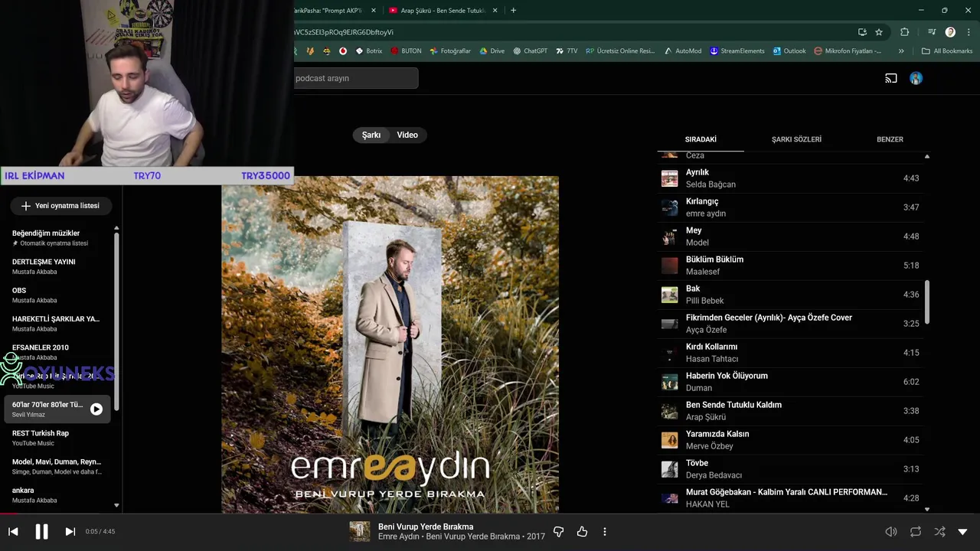Click the Yaramızda Kalsın thumbnail
This screenshot has width=980, height=551.
[670, 440]
